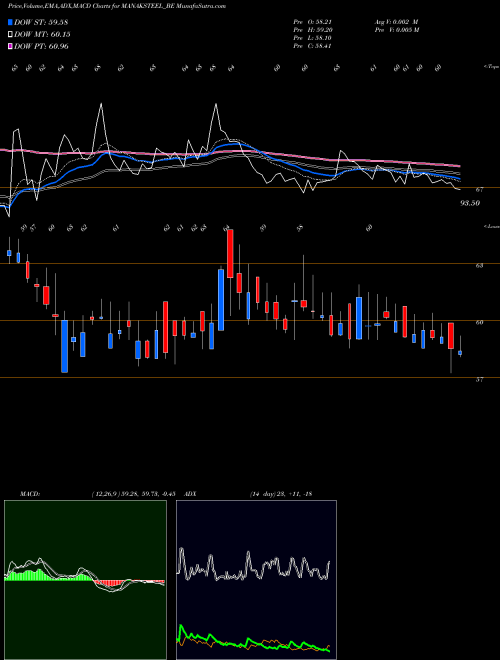The height and width of the screenshot is (660, 500).
Task: Click the '93.50' value under EMA chart
Action: [470, 203]
